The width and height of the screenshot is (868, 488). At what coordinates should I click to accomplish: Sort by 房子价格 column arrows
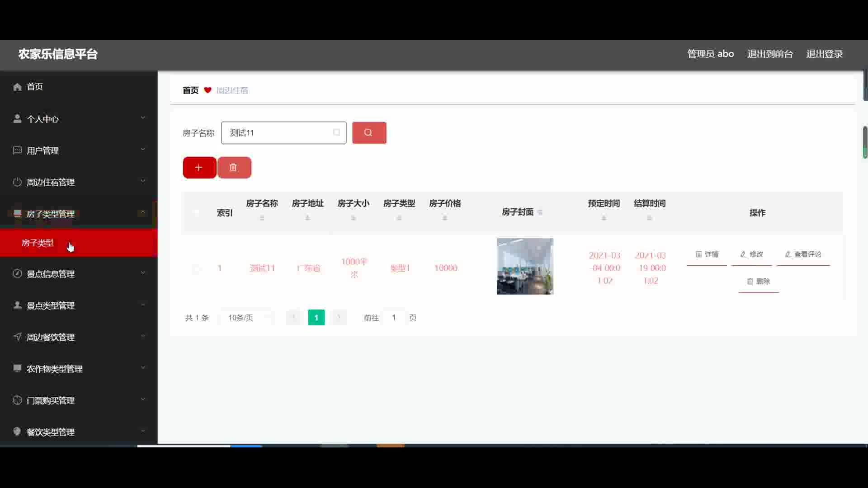[x=445, y=218]
